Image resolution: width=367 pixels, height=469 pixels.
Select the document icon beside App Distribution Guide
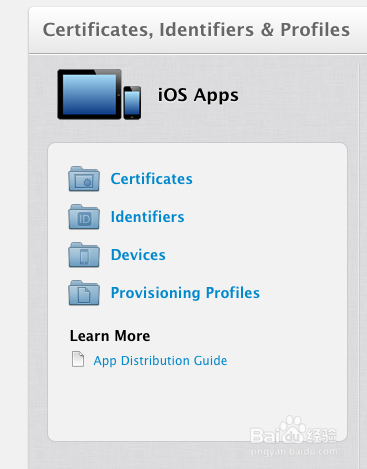[78, 359]
